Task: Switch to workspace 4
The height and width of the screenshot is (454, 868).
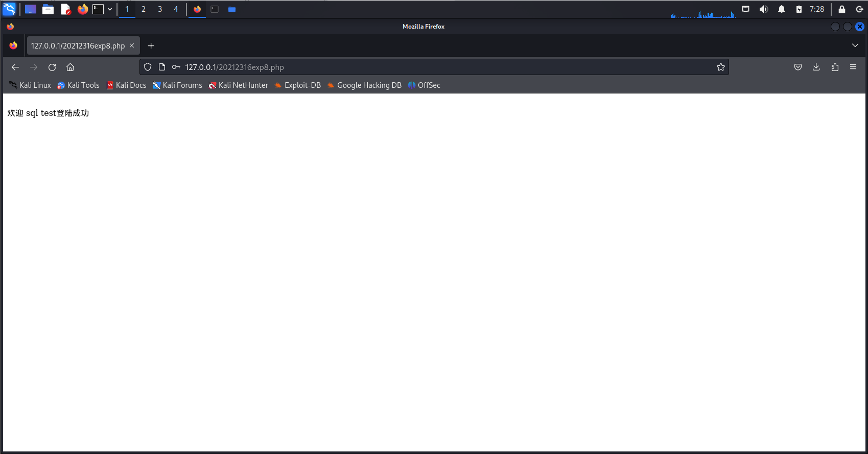Action: pos(176,9)
